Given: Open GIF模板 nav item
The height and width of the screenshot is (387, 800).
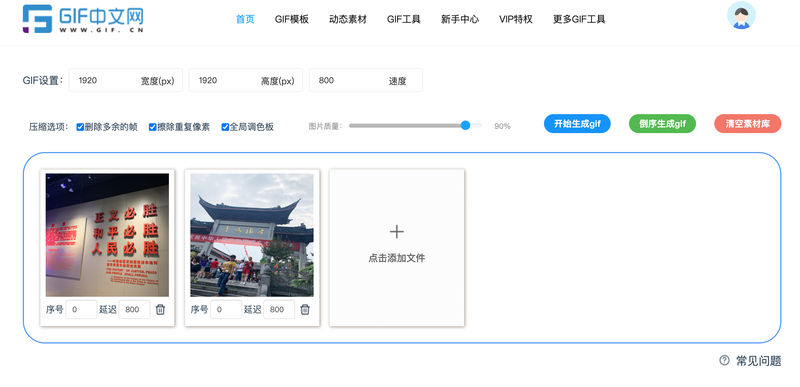Looking at the screenshot, I should [x=291, y=19].
